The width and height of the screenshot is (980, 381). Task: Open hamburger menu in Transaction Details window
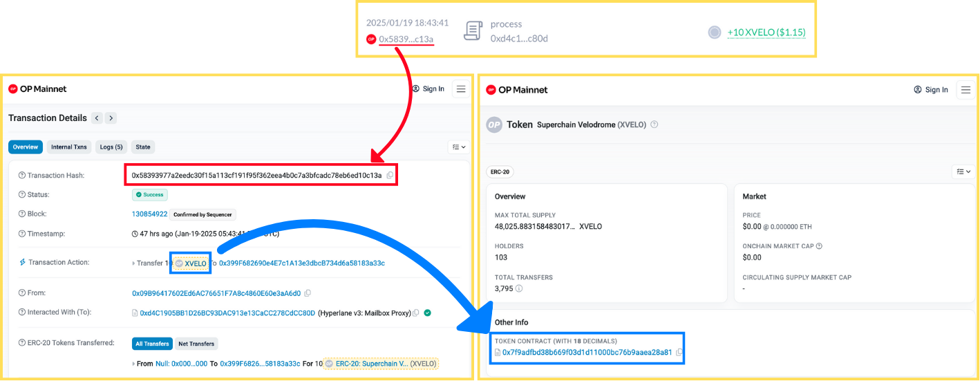click(461, 89)
